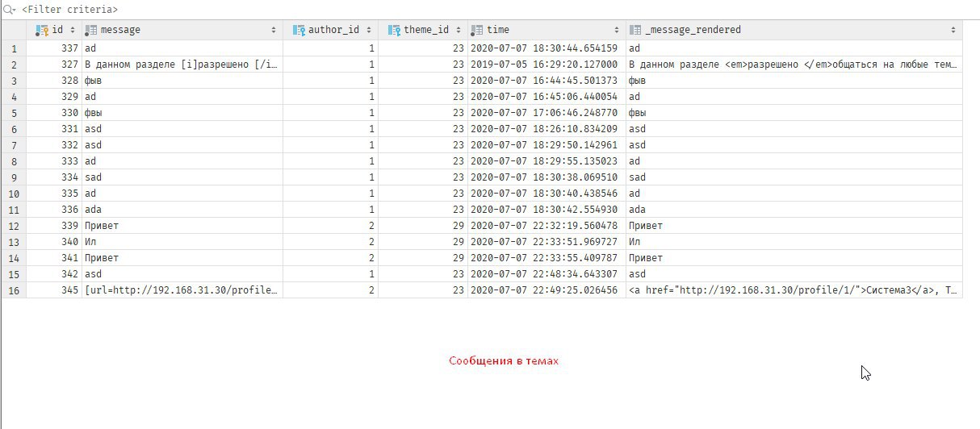Viewport: 980px width, 429px height.
Task: Click time cell 2020-07-07 22:33:51.969727
Action: point(547,242)
